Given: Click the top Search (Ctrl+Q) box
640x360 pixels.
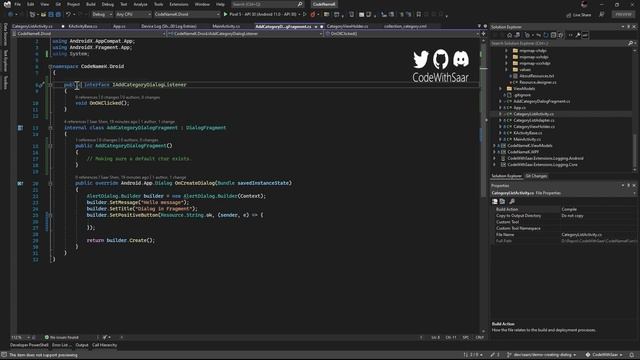Looking at the screenshot, I should click(x=267, y=4).
